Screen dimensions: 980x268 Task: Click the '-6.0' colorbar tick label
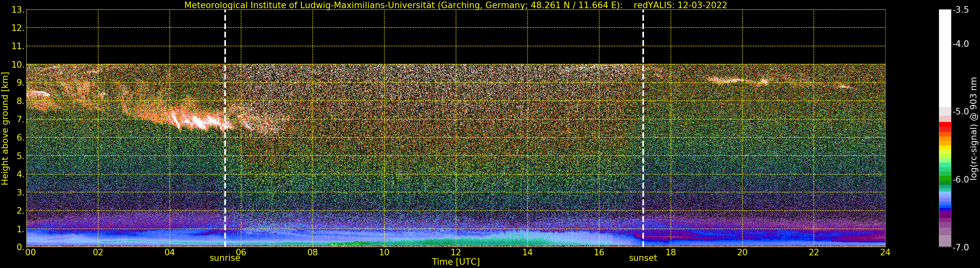pyautogui.click(x=960, y=180)
